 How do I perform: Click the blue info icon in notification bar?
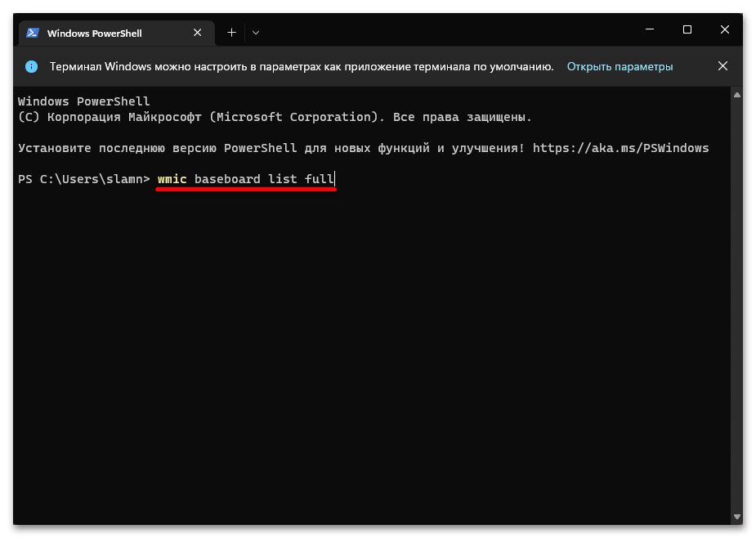pos(31,66)
